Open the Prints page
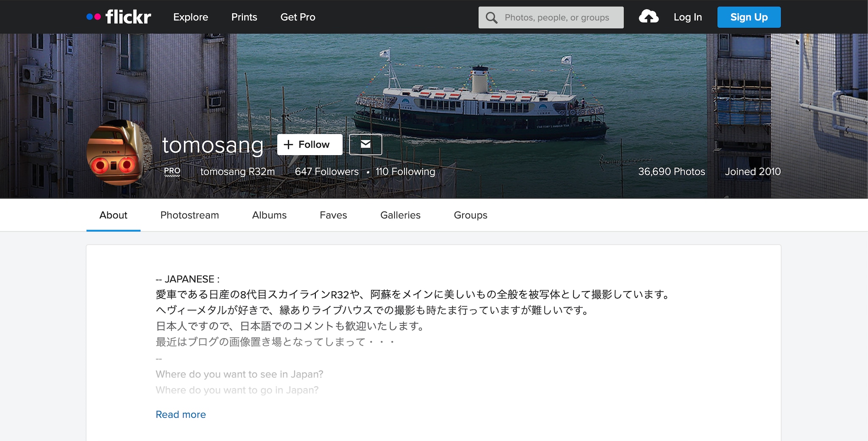This screenshot has height=441, width=868. point(244,17)
